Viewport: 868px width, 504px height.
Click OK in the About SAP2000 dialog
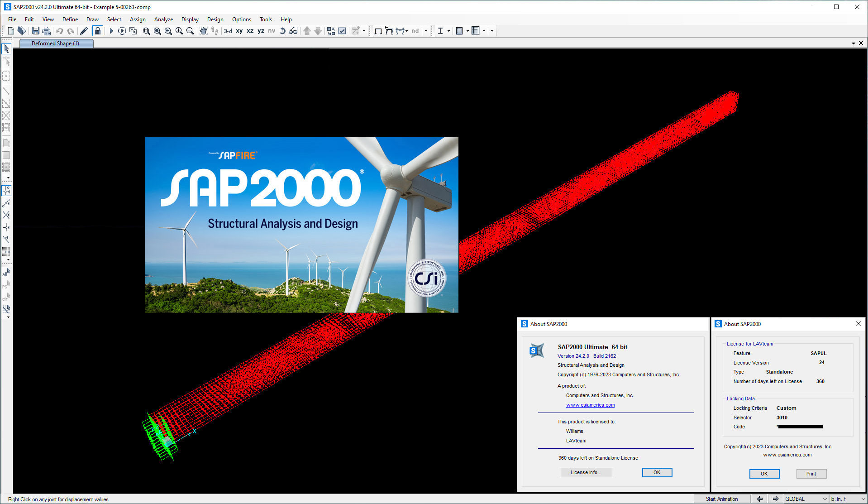point(657,472)
